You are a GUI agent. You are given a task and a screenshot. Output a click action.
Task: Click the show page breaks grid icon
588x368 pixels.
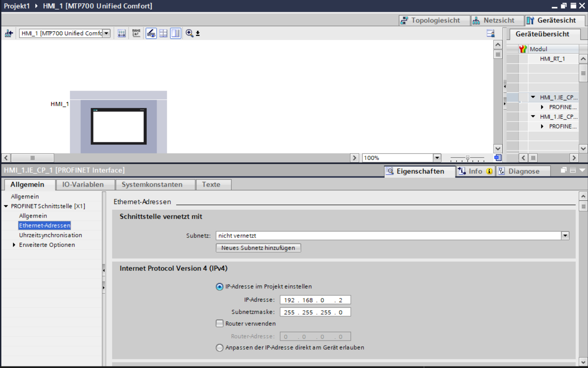tap(163, 33)
